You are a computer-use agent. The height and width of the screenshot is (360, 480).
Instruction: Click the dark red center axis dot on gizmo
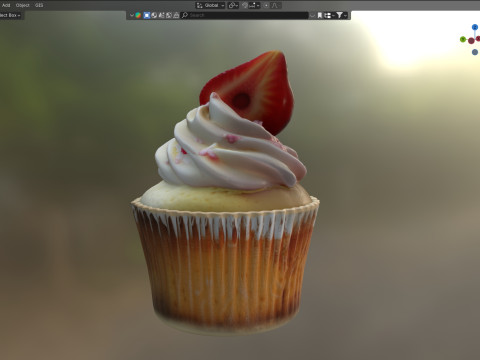[471, 41]
